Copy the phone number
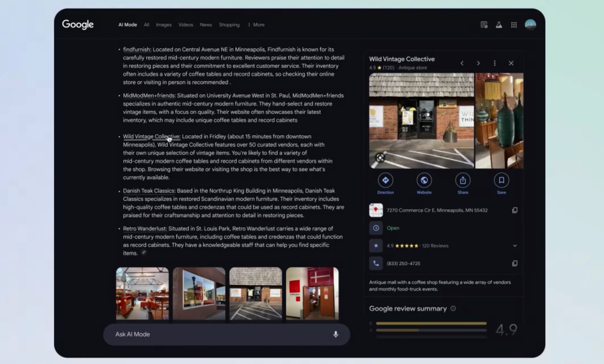Viewport: 604px width, 364px height. point(515,264)
